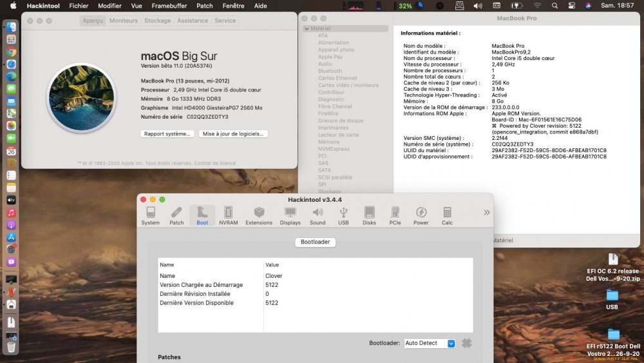Launch Google Chrome from the Dock
The image size is (644, 363).
[11, 52]
